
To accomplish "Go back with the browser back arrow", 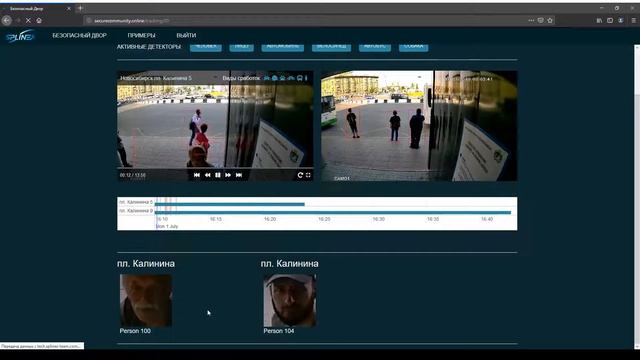I will [7, 20].
